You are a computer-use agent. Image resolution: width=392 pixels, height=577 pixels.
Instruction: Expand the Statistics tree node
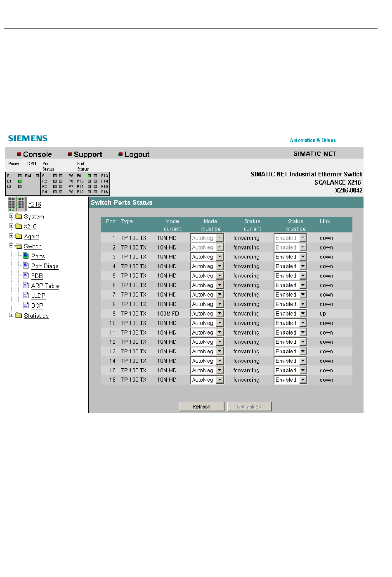(11, 315)
